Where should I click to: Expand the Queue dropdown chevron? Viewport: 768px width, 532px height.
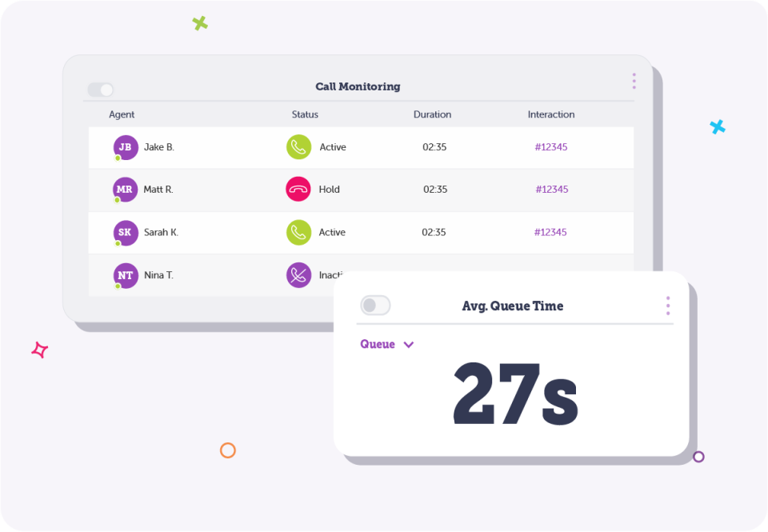coord(409,345)
